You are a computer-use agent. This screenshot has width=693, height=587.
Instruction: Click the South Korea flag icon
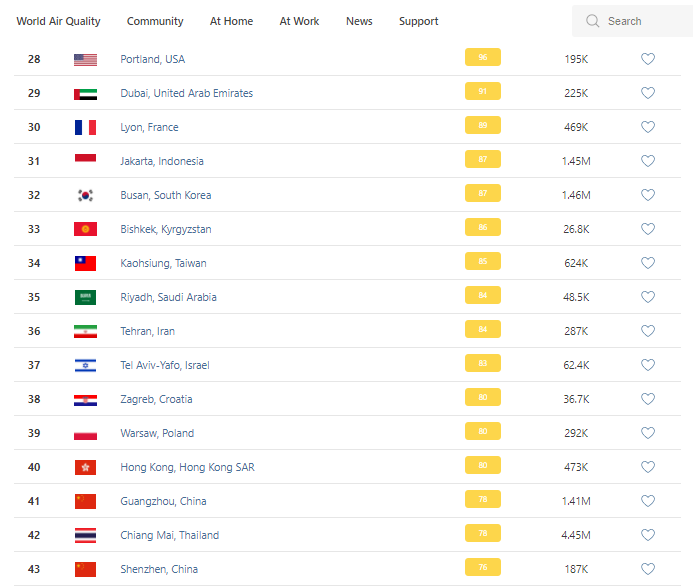pyautogui.click(x=85, y=195)
